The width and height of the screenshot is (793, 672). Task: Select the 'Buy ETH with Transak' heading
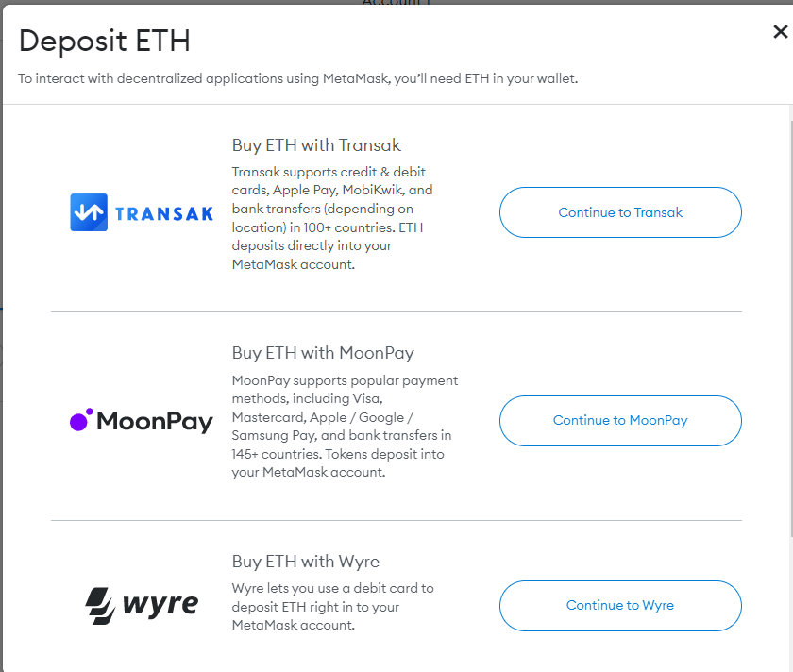pyautogui.click(x=316, y=145)
